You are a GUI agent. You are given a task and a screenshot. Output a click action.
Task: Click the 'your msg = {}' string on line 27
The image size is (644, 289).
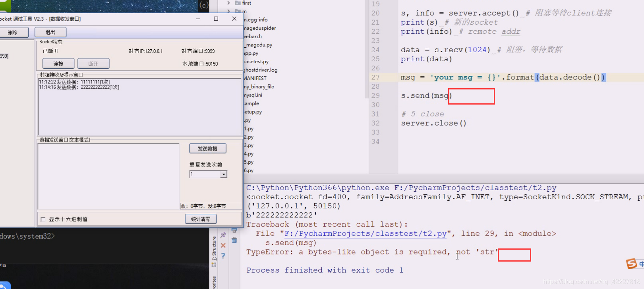[x=465, y=78]
